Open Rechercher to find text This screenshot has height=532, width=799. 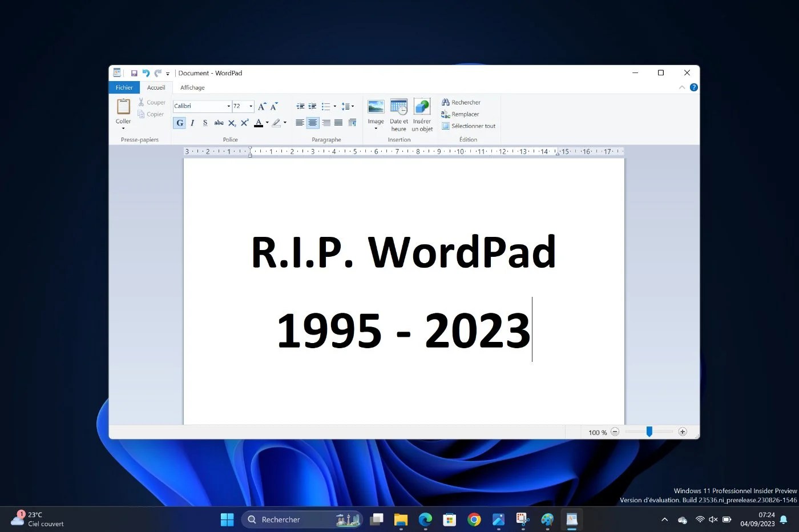pos(461,102)
